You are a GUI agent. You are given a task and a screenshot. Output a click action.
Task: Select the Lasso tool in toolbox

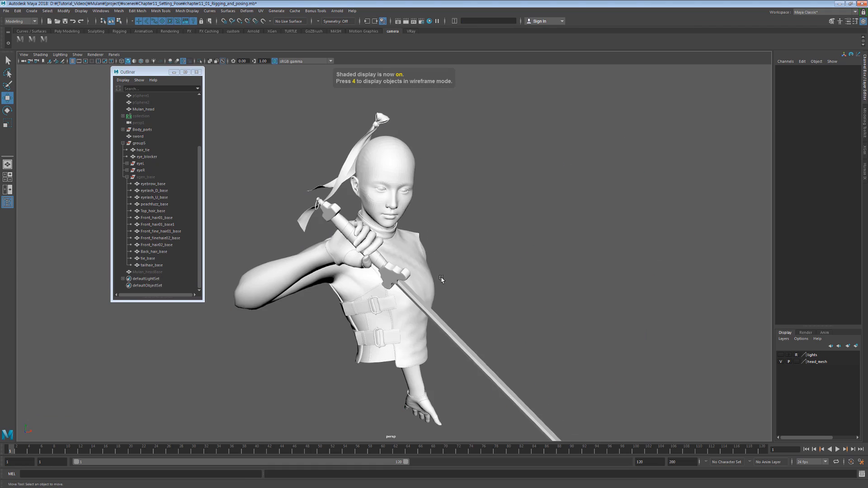click(x=8, y=73)
